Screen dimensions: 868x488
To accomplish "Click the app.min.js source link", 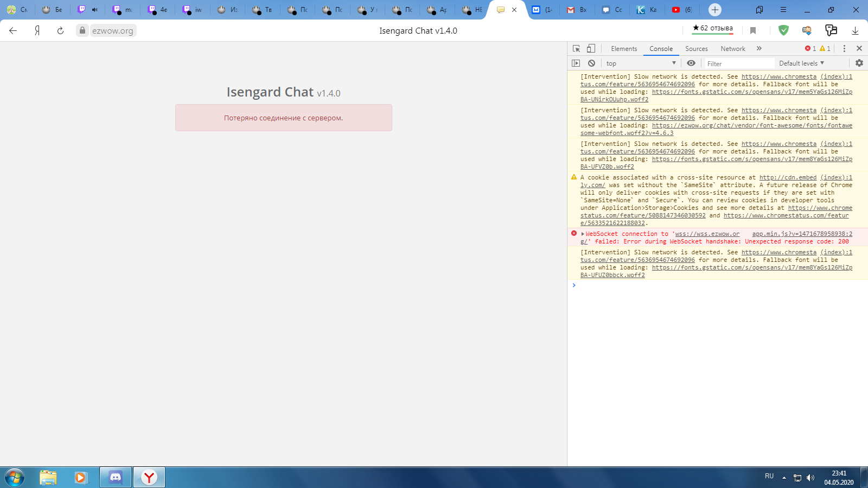I will [802, 234].
